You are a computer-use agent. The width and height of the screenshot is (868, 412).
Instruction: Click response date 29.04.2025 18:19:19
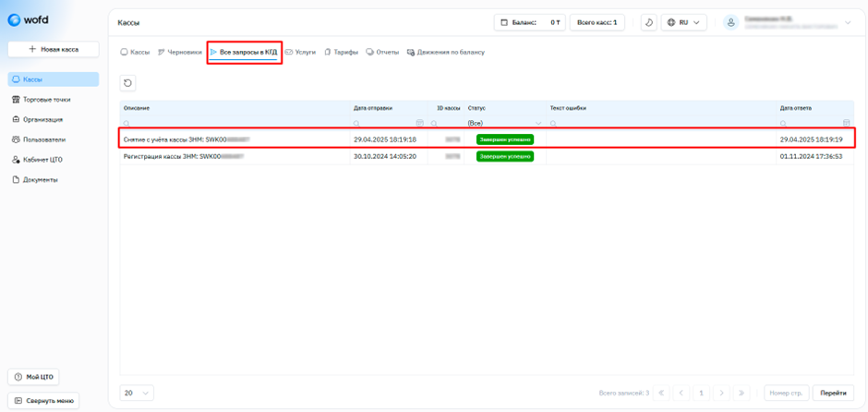[x=811, y=139]
